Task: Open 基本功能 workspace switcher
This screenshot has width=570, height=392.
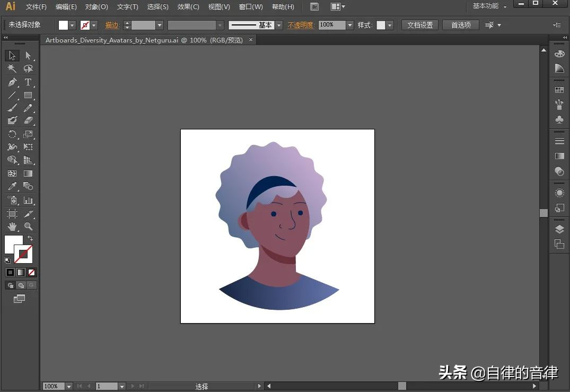Action: (489, 6)
